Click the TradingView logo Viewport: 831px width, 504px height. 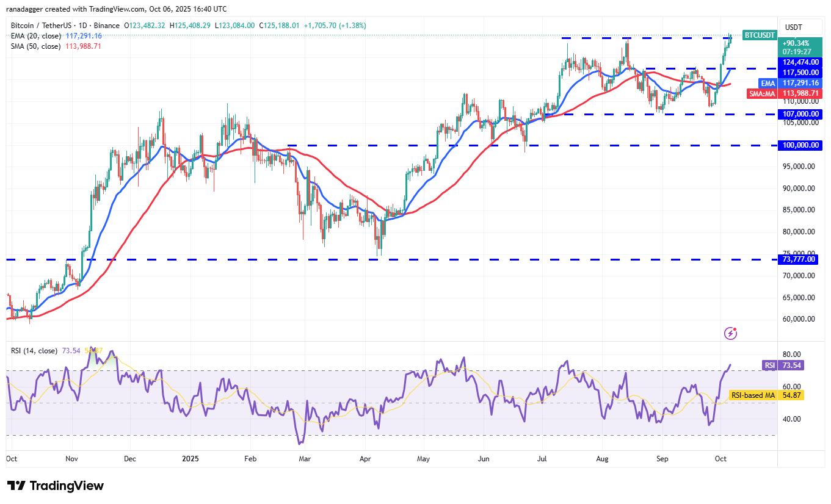pos(54,486)
